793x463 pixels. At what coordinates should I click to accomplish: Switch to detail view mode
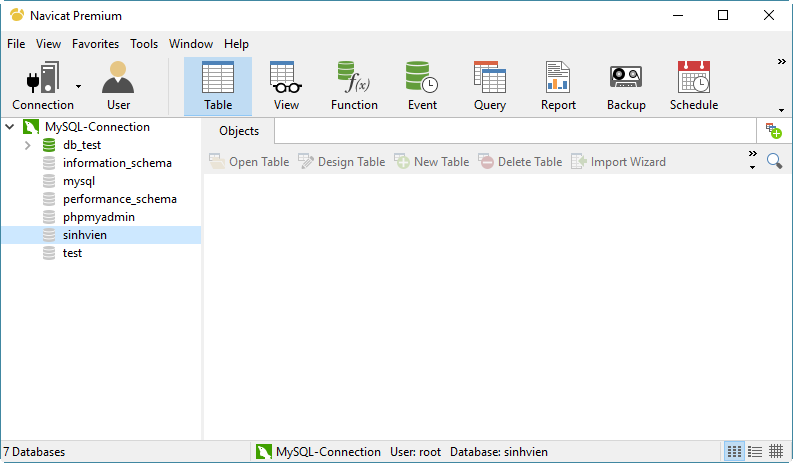(776, 451)
